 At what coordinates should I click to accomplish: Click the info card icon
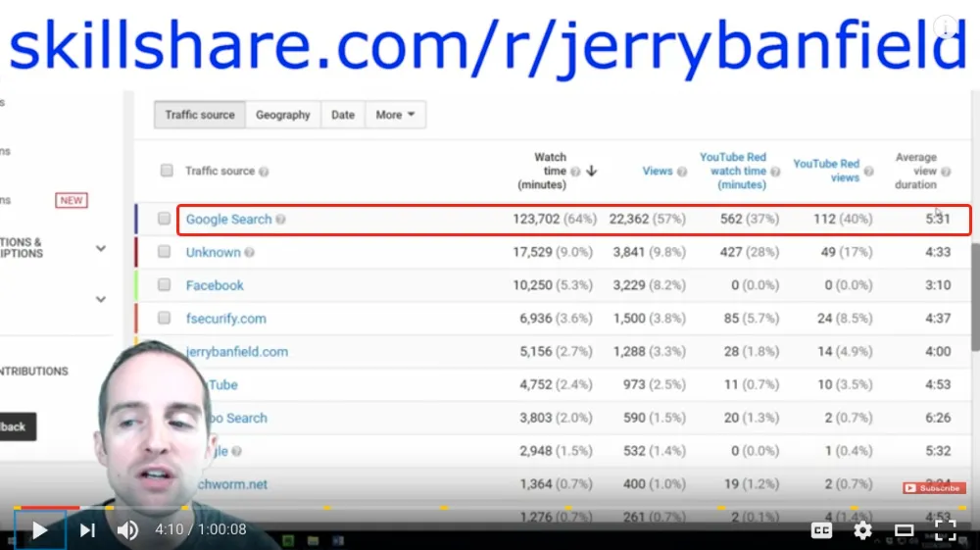click(x=946, y=26)
